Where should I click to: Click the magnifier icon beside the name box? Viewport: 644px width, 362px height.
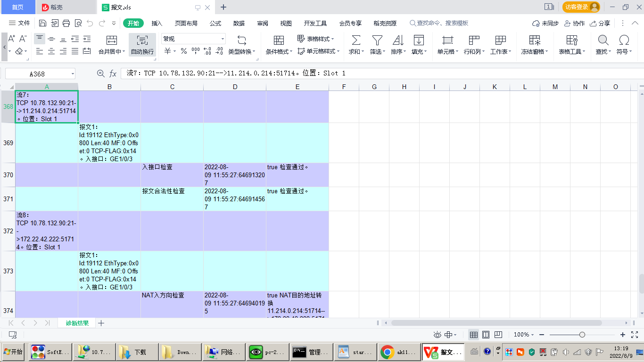[100, 74]
